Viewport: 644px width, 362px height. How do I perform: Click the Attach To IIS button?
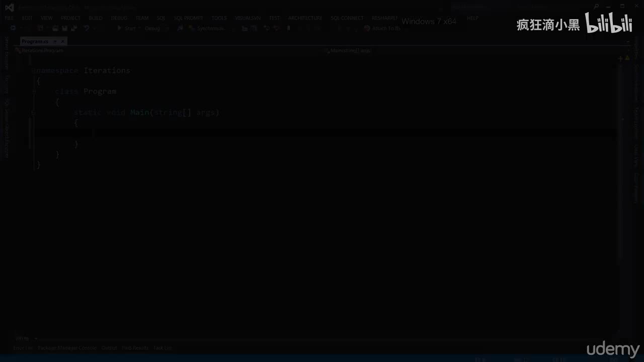pyautogui.click(x=382, y=29)
